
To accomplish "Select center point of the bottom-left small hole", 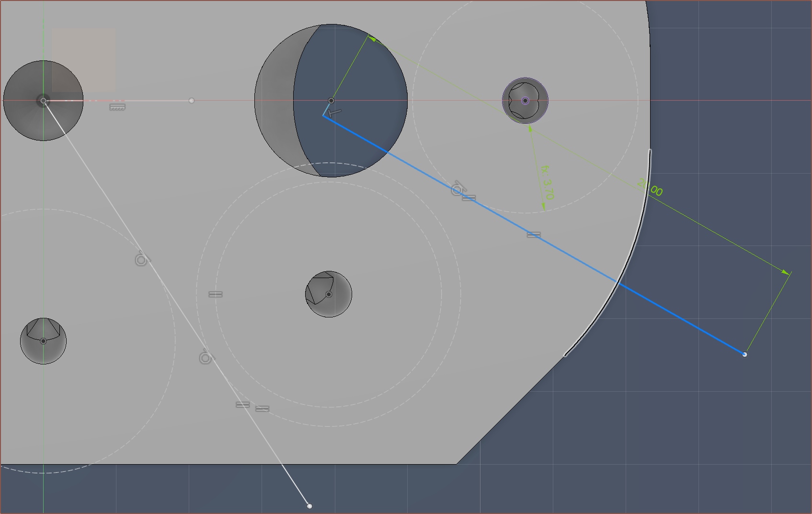I will pyautogui.click(x=43, y=341).
